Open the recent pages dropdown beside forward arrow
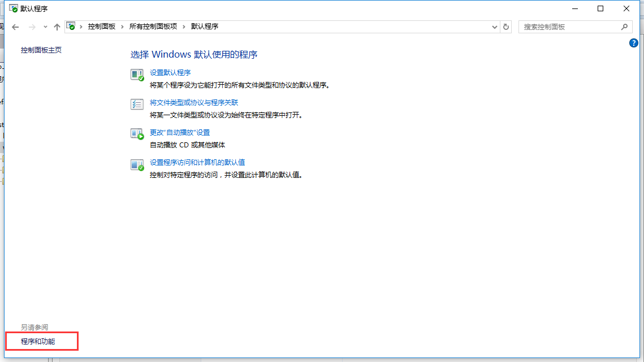The image size is (644, 362). coord(45,27)
